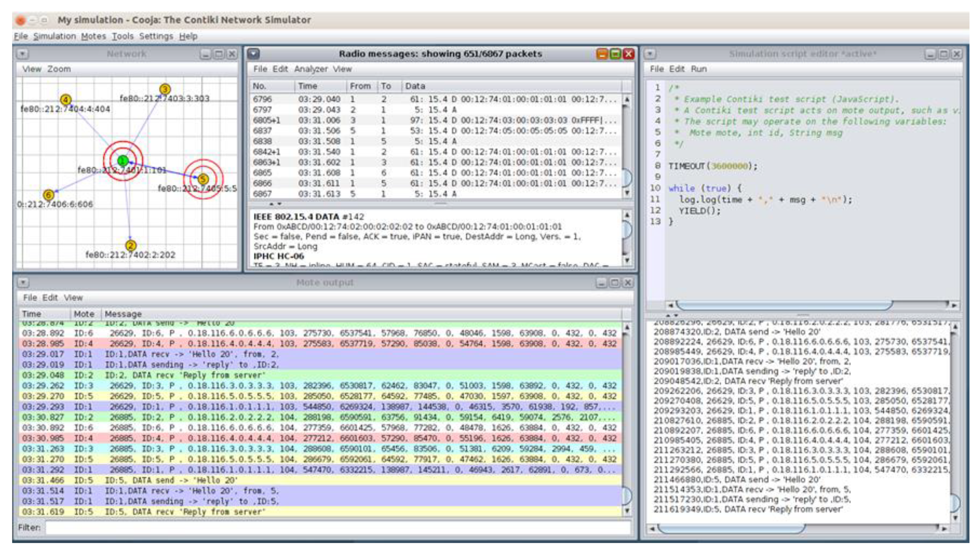The image size is (980, 553).
Task: Open the Motes menu
Action: coord(93,36)
